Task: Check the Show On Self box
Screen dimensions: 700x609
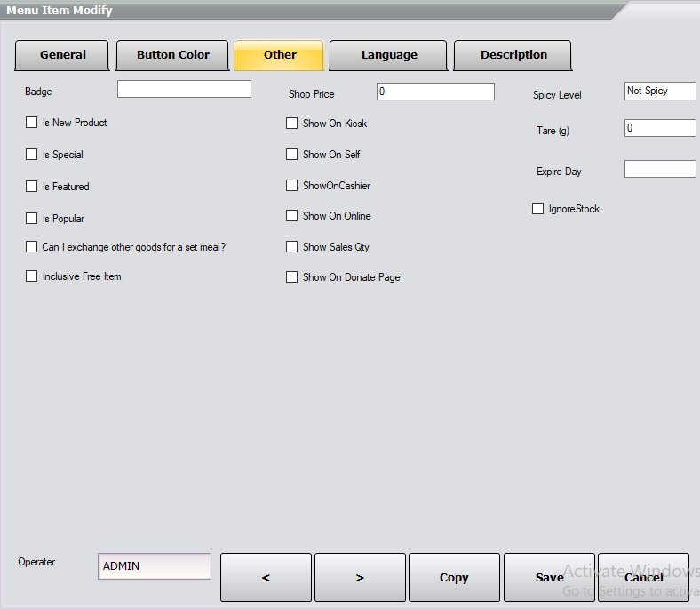Action: [x=292, y=155]
